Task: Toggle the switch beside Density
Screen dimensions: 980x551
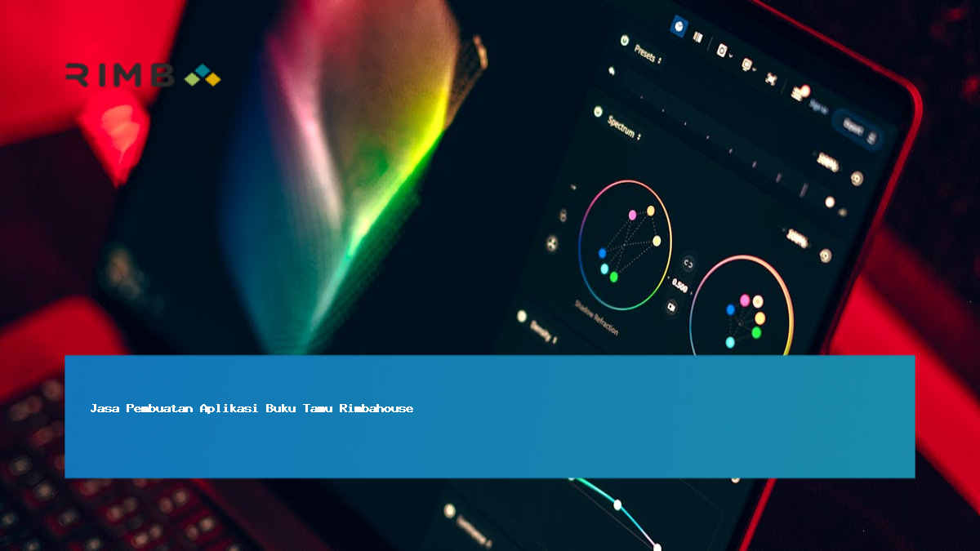Action: [522, 316]
